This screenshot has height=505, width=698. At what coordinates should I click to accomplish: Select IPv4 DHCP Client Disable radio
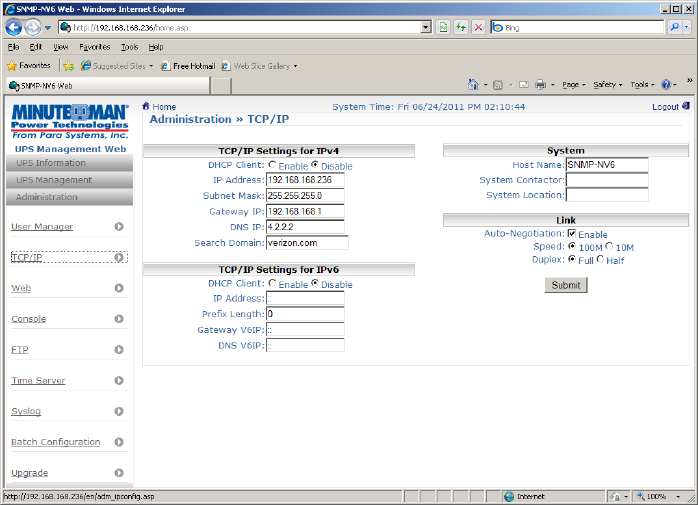pyautogui.click(x=315, y=165)
